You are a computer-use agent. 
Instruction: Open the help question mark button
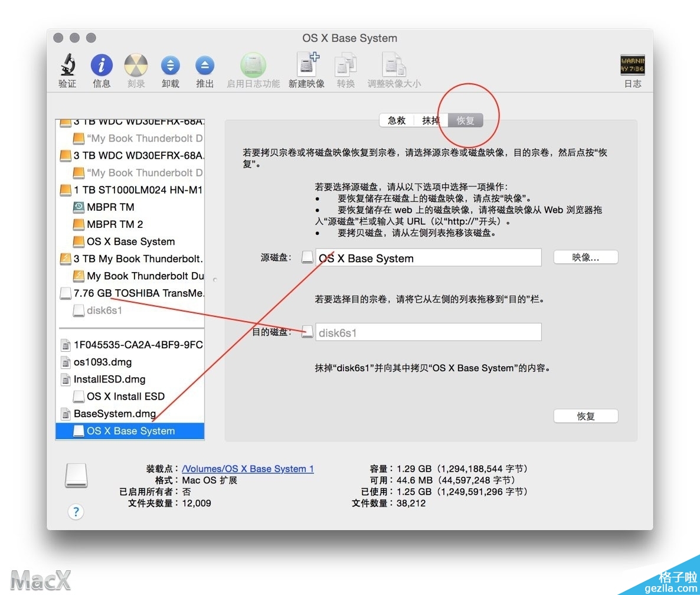[76, 512]
